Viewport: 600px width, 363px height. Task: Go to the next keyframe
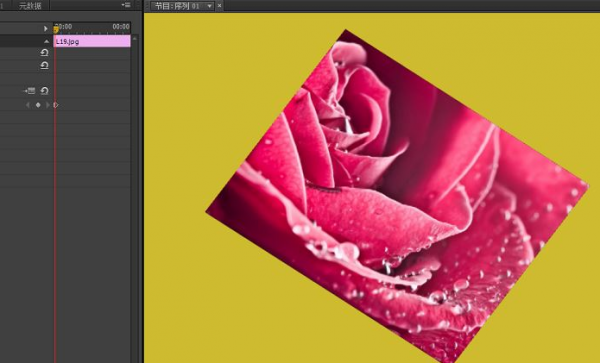47,105
